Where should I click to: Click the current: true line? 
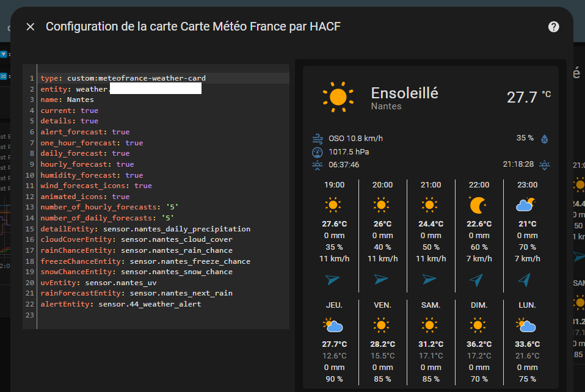pyautogui.click(x=70, y=111)
